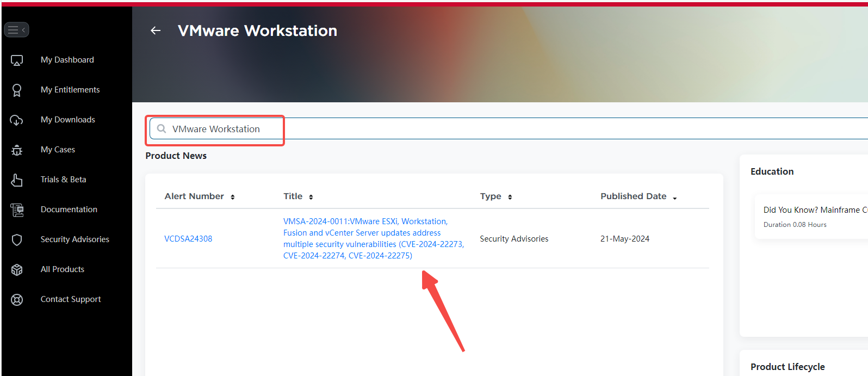Click the My Cases bug icon

click(17, 150)
